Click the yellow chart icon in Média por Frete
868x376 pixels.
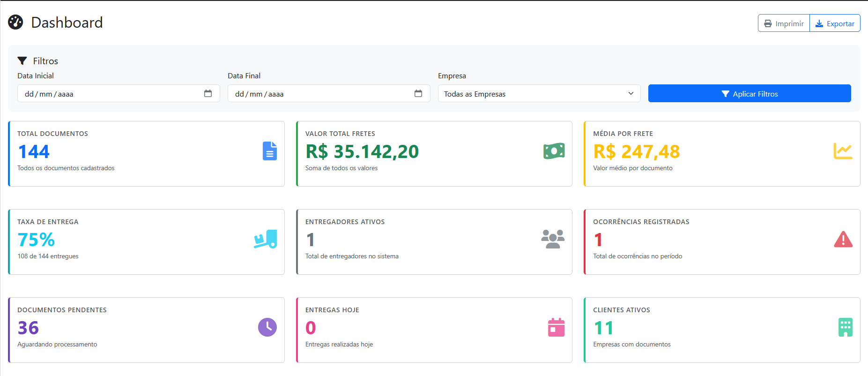click(x=842, y=151)
